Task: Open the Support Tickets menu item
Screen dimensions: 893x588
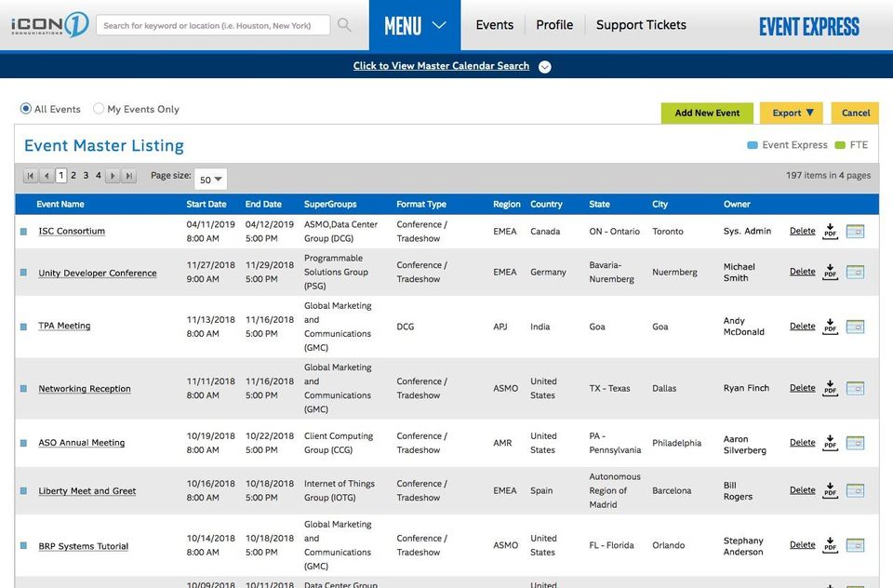Action: click(641, 25)
